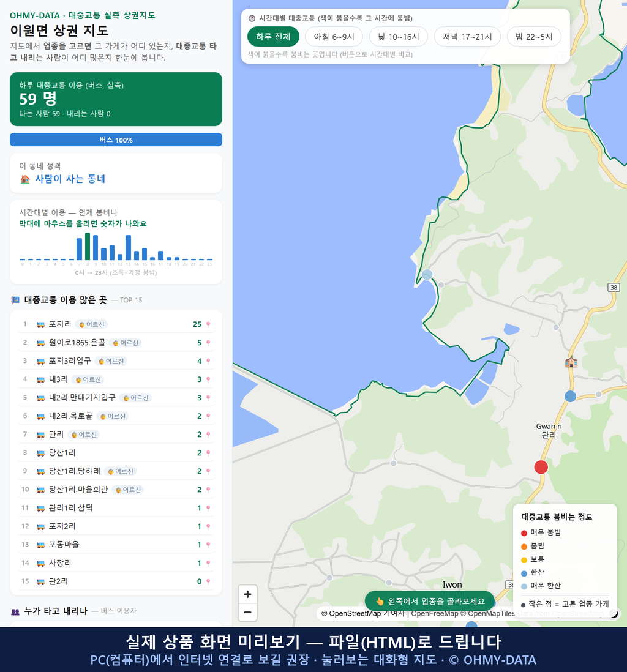Click the pin icon for 관2리 row
This screenshot has width=627, height=672.
208,581
